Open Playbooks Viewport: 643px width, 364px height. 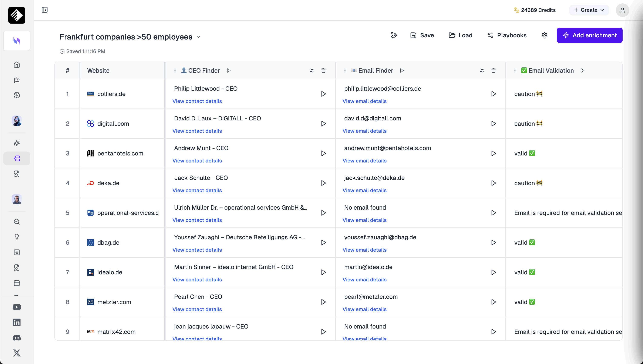pos(507,35)
